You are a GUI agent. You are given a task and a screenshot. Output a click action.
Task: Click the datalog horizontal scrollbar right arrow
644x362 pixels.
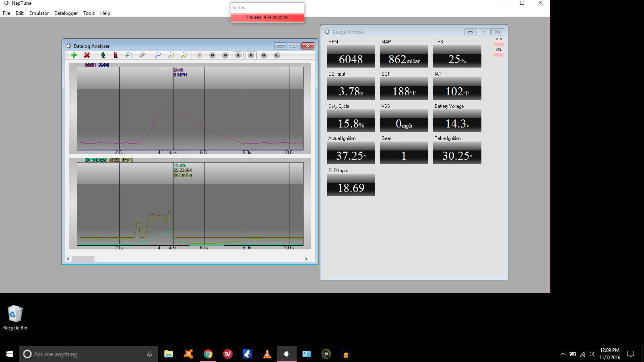pos(306,259)
